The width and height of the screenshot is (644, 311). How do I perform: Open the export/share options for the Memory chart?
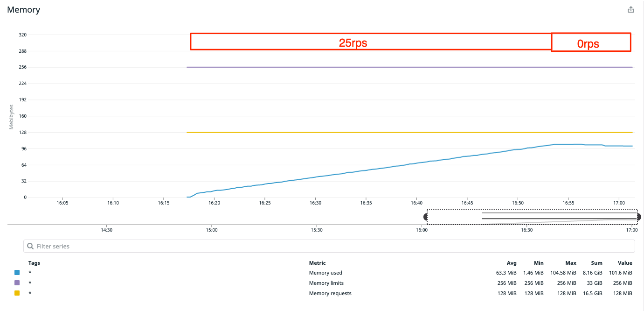631,9
